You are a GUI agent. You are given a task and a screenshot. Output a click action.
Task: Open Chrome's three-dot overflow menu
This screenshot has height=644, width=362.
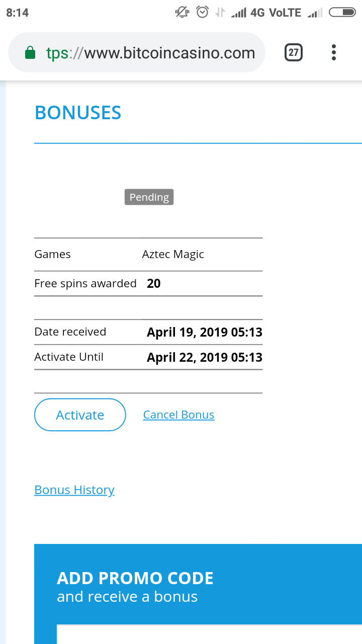[x=334, y=53]
